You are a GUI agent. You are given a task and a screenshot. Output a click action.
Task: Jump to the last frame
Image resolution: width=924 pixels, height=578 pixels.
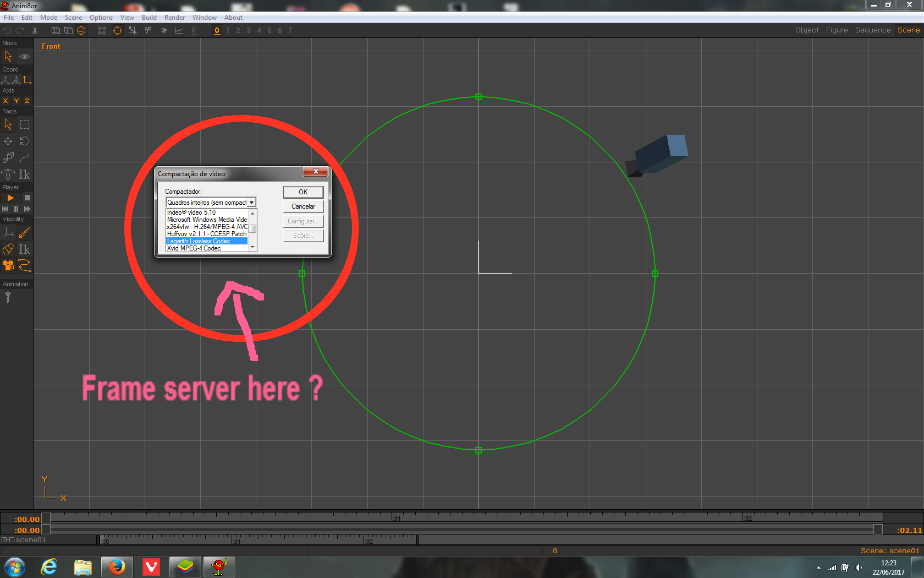tap(27, 209)
